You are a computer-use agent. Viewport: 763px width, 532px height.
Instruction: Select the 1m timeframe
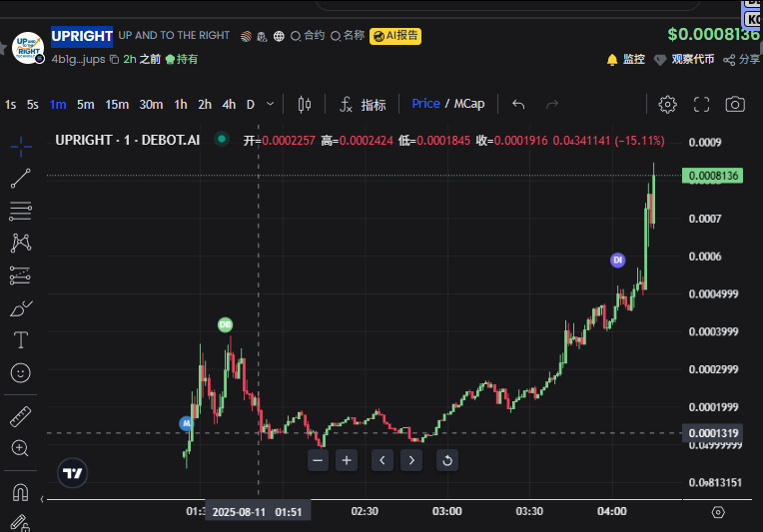coord(58,105)
